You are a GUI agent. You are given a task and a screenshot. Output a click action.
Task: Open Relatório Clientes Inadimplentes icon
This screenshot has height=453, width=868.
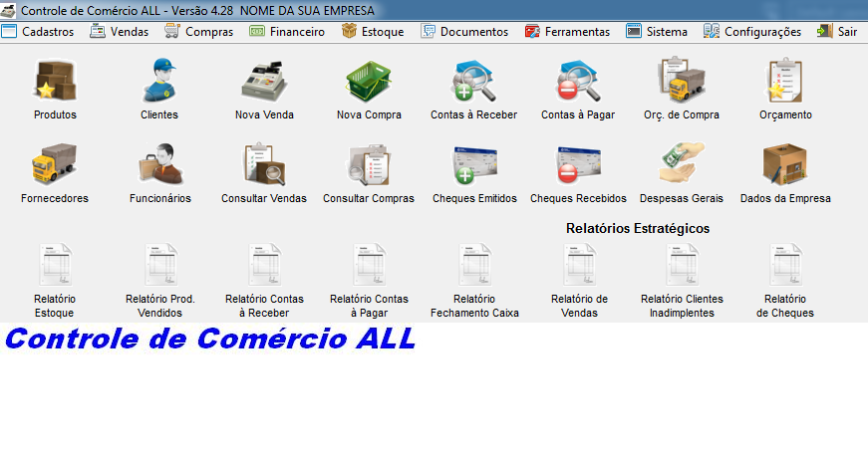(682, 265)
